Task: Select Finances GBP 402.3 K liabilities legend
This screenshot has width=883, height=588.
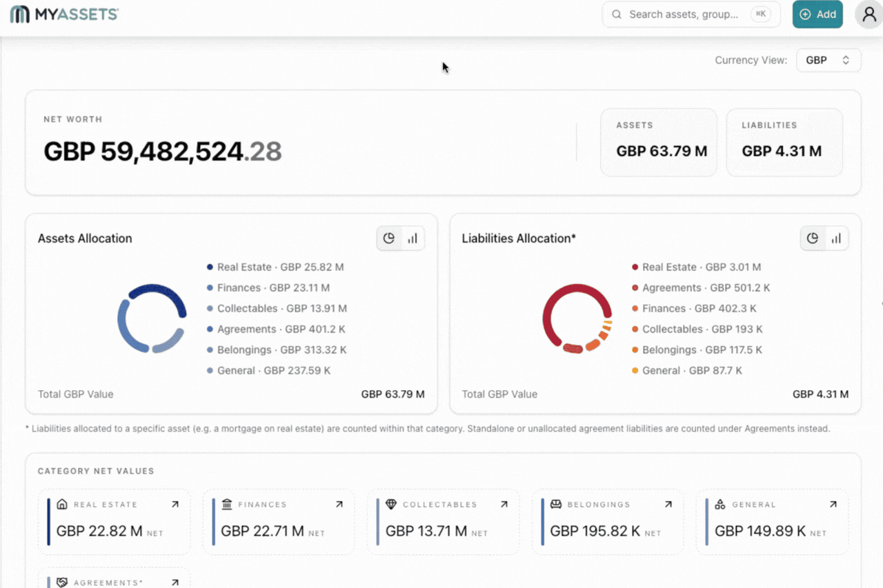Action: pyautogui.click(x=694, y=309)
